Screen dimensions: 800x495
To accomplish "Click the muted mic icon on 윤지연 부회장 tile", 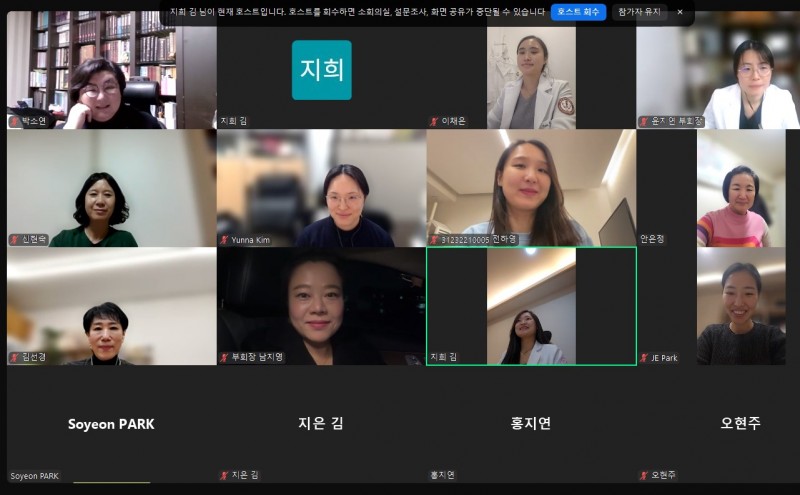I will pyautogui.click(x=645, y=121).
